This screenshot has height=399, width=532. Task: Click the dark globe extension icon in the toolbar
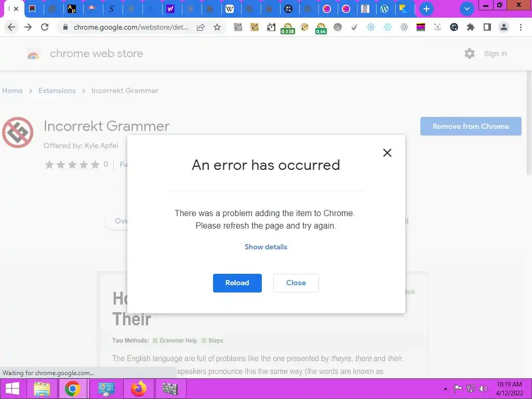click(x=454, y=27)
